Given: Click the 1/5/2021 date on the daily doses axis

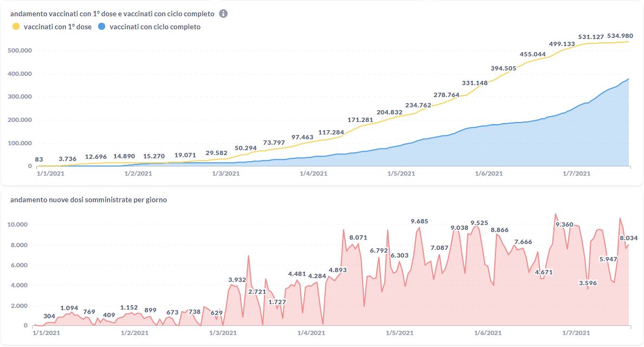Looking at the screenshot, I should (x=401, y=333).
